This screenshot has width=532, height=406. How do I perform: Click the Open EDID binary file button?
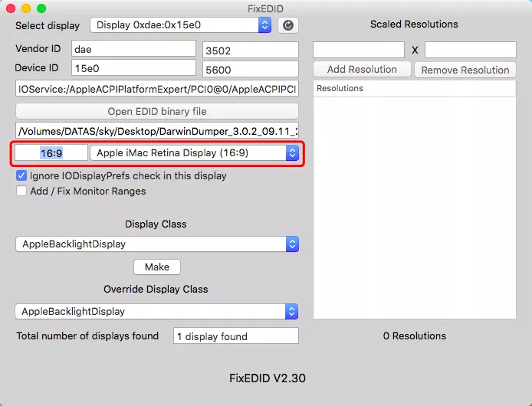(x=157, y=111)
